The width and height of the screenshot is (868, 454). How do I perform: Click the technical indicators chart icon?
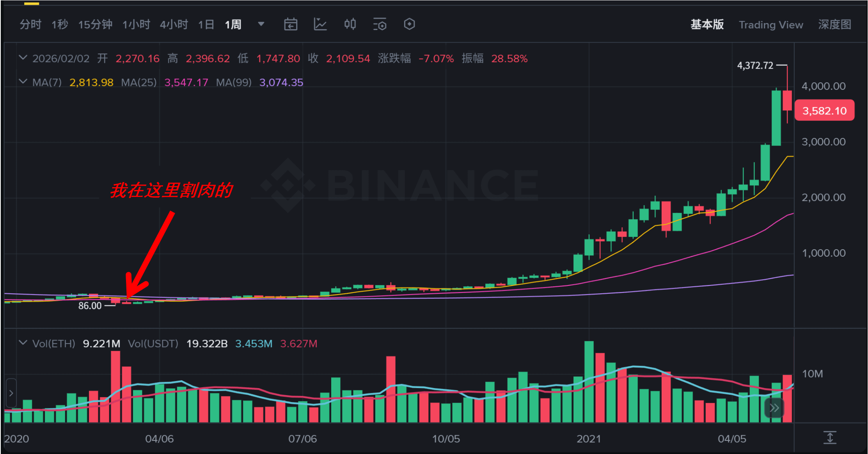click(320, 25)
